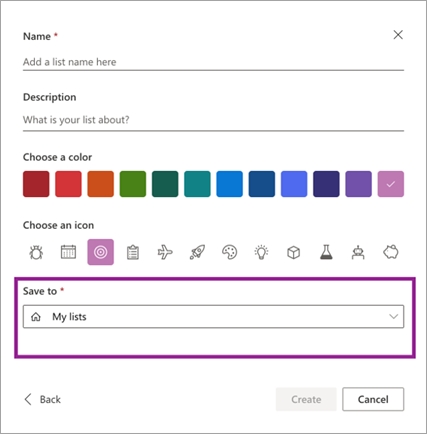The height and width of the screenshot is (434, 427).
Task: Choose the lightbulb icon
Action: (x=262, y=252)
